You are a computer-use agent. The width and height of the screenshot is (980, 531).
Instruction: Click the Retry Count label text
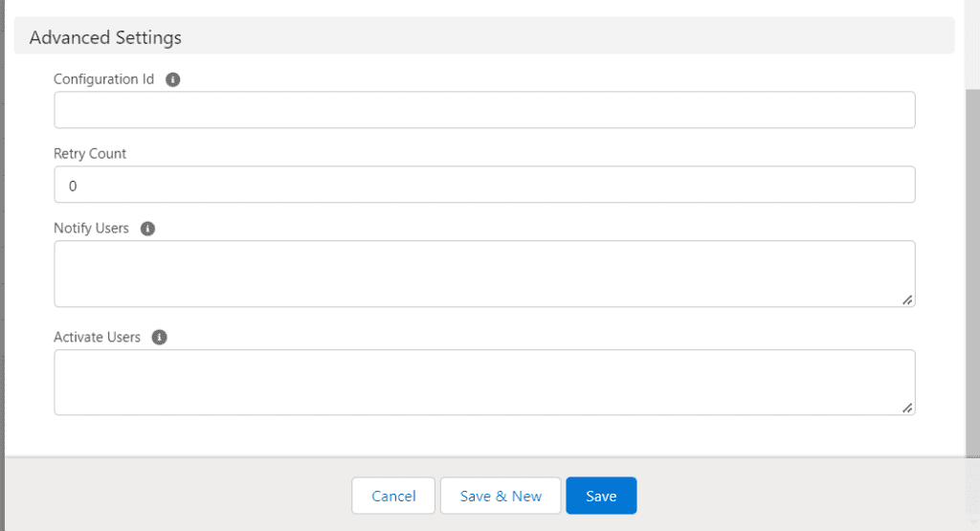click(90, 153)
